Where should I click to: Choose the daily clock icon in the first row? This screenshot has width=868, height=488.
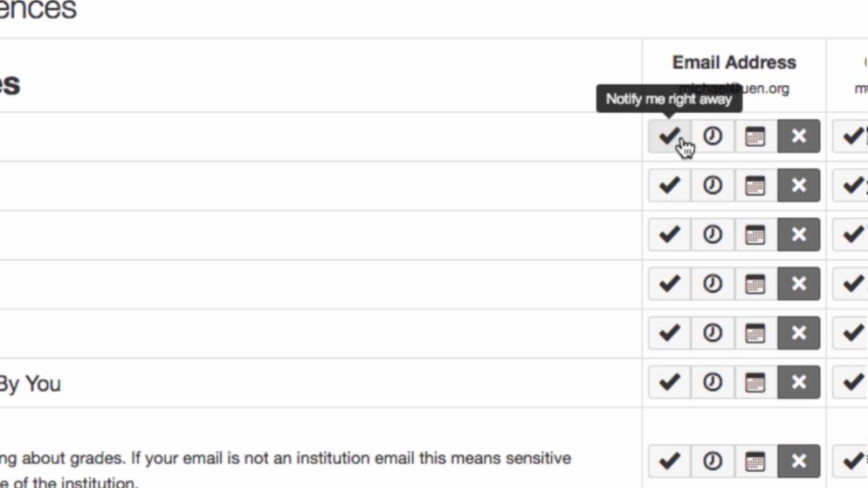pyautogui.click(x=712, y=136)
